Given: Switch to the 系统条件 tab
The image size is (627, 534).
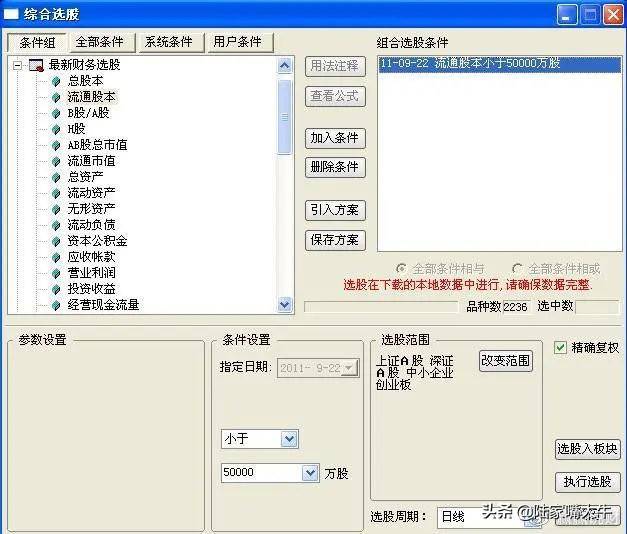Looking at the screenshot, I should tap(171, 42).
